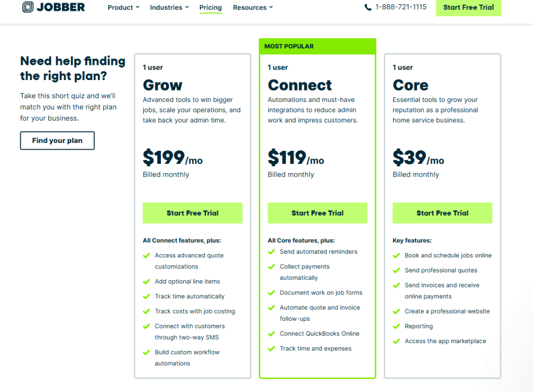Viewport: 533px width, 392px height.
Task: Expand the Product dropdown menu
Action: [x=123, y=7]
